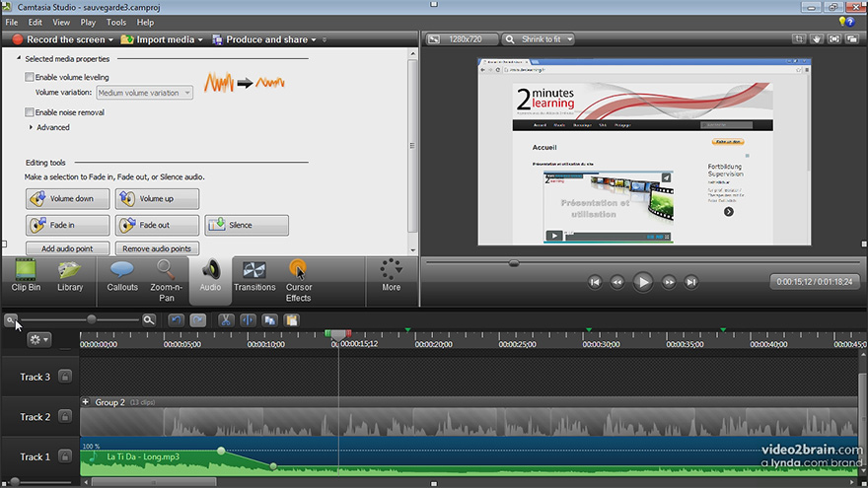The height and width of the screenshot is (488, 868).
Task: Open the Clip Bin tab
Action: [26, 275]
